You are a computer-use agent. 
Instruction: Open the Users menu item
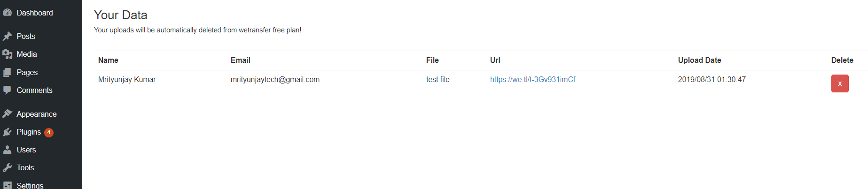(26, 150)
